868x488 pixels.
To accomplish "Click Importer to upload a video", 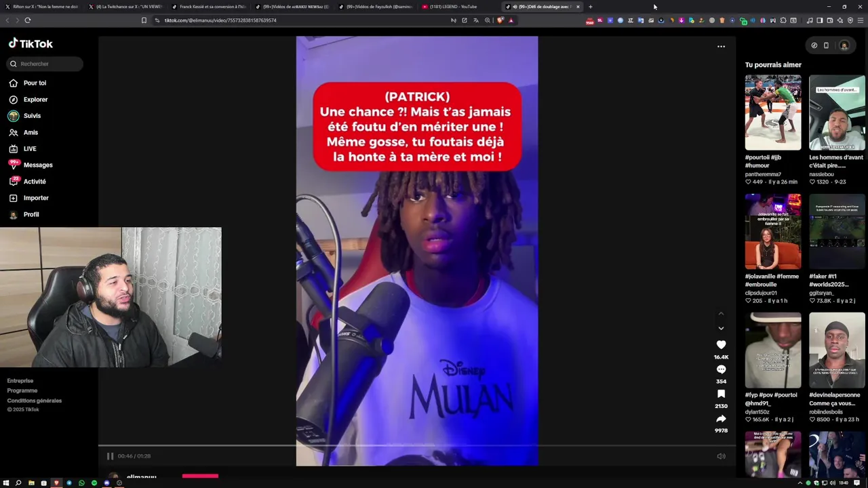I will [x=29, y=198].
